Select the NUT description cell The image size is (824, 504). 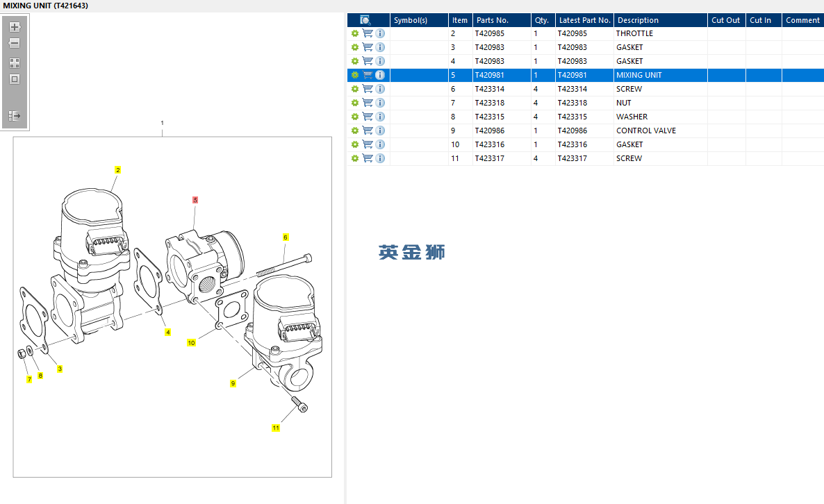pos(661,103)
